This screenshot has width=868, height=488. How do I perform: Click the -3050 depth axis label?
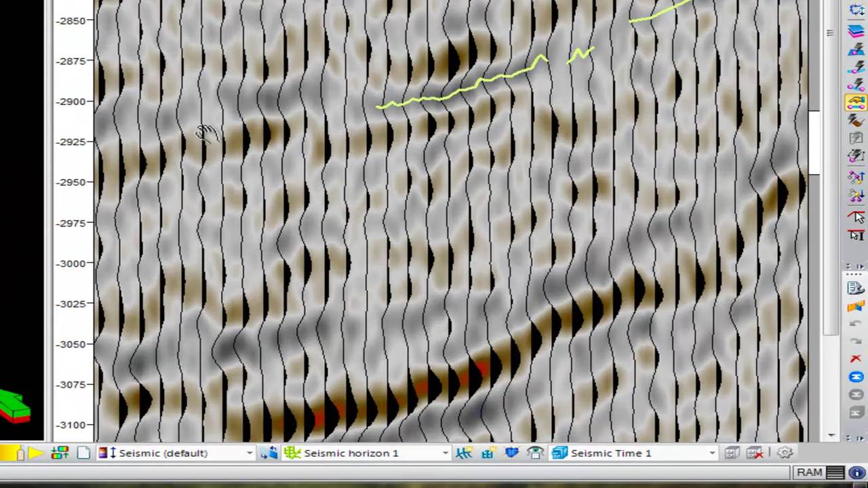pos(71,344)
